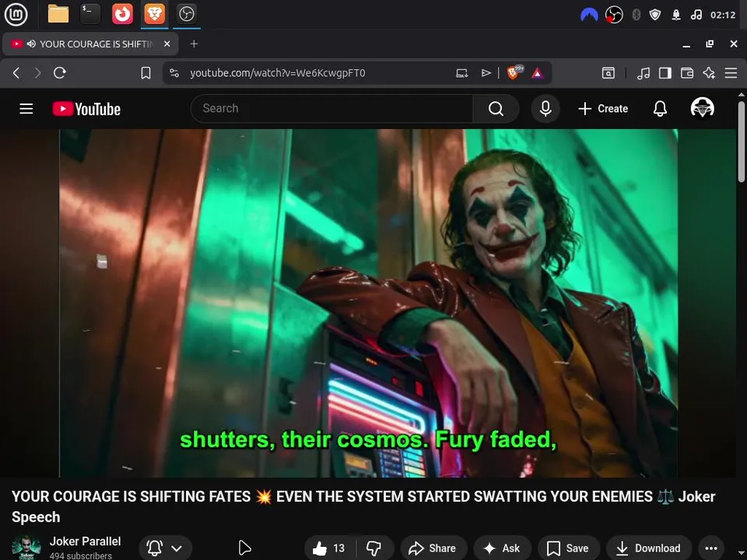Open the shield security tray icon
The image size is (747, 560).
pos(655,15)
